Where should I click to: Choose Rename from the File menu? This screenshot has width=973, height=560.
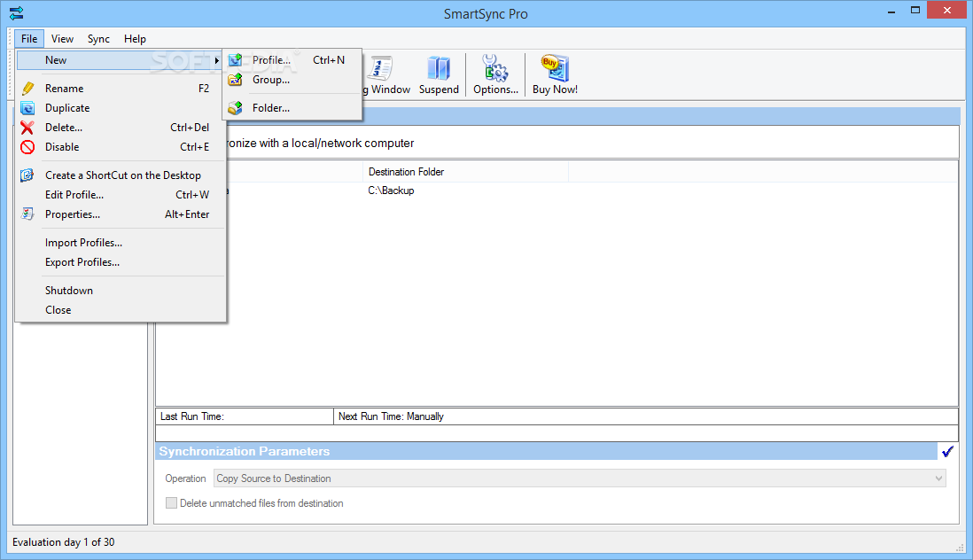[x=120, y=89]
